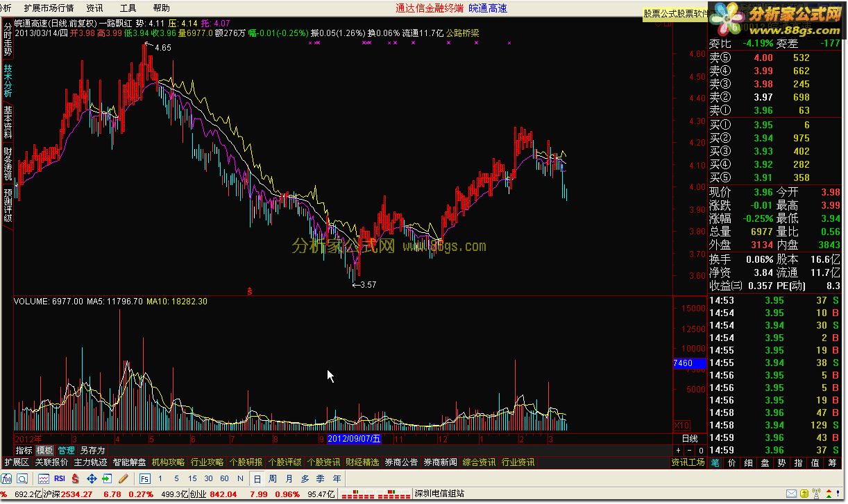Click the plus zoom button under volume axis
The width and height of the screenshot is (848, 504).
[679, 451]
